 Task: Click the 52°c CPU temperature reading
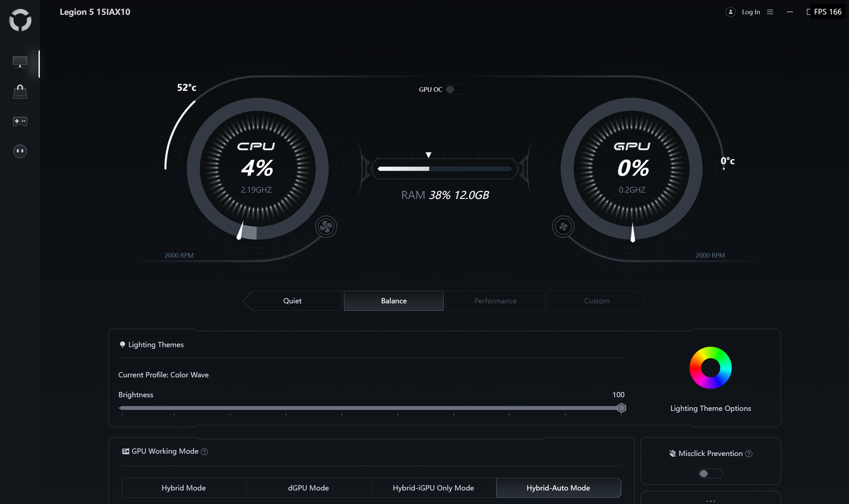[x=187, y=88]
